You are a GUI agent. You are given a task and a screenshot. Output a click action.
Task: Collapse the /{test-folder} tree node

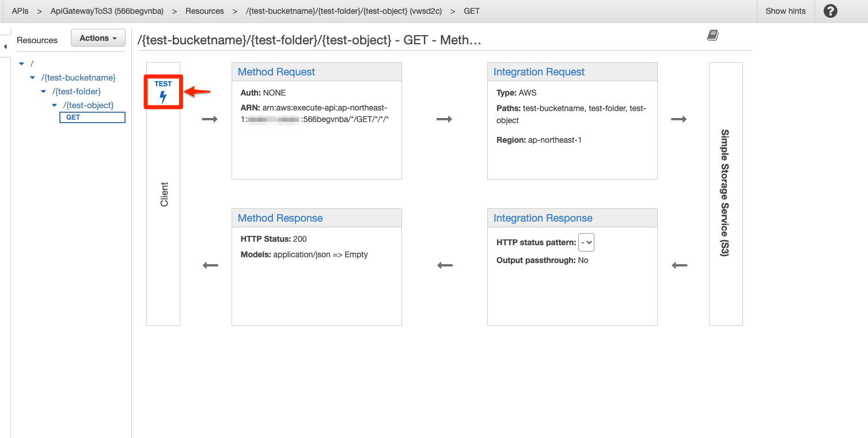click(x=43, y=91)
